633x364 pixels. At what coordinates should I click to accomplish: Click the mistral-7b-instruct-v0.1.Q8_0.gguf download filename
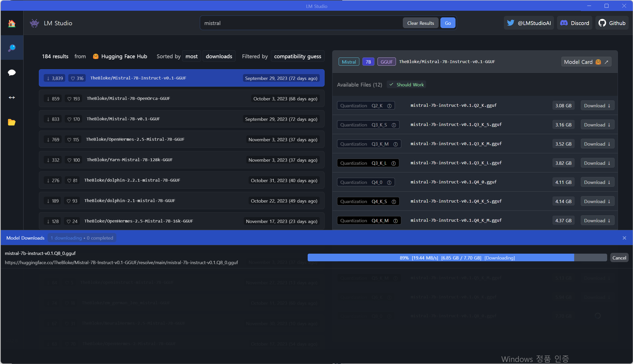click(40, 253)
